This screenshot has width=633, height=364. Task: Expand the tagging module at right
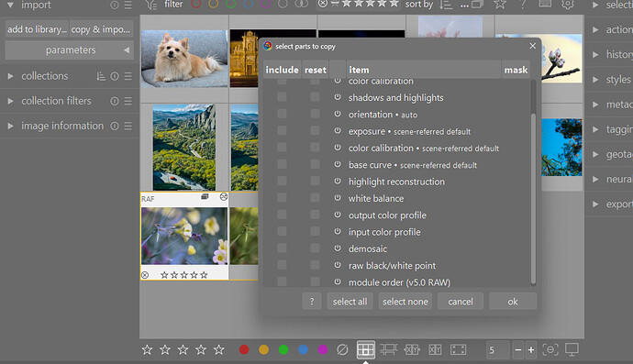click(x=595, y=129)
